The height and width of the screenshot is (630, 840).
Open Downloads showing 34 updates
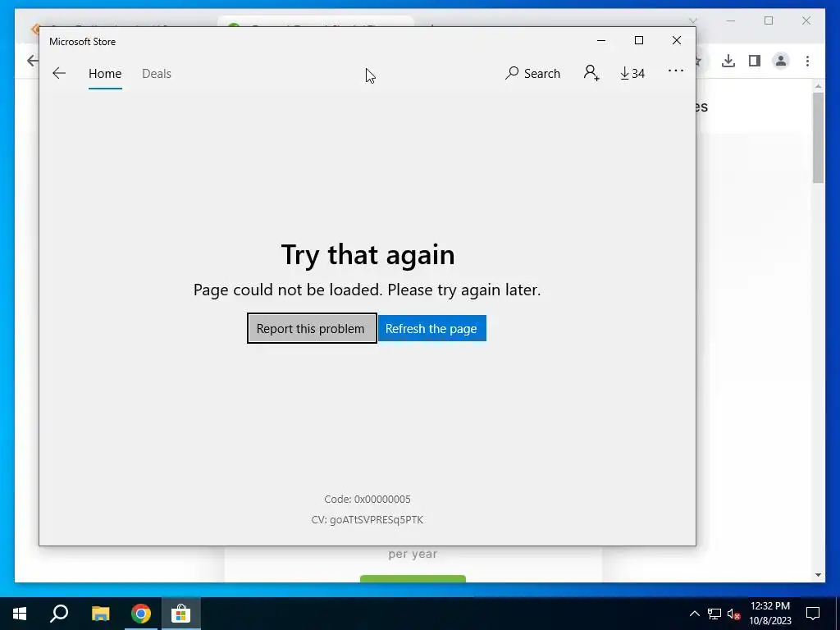(632, 73)
